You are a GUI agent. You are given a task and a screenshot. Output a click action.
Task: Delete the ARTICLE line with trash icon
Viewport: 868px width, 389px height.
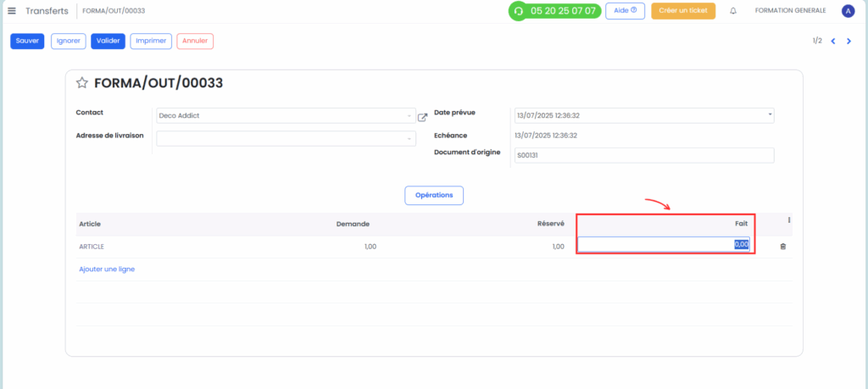click(x=782, y=246)
